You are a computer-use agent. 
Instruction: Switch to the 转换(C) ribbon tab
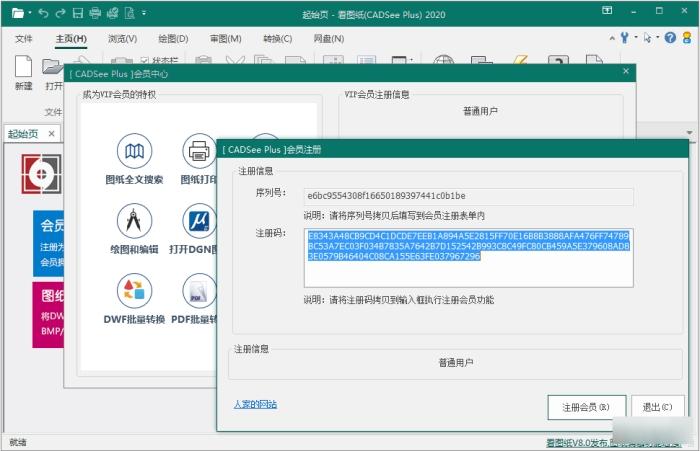278,39
